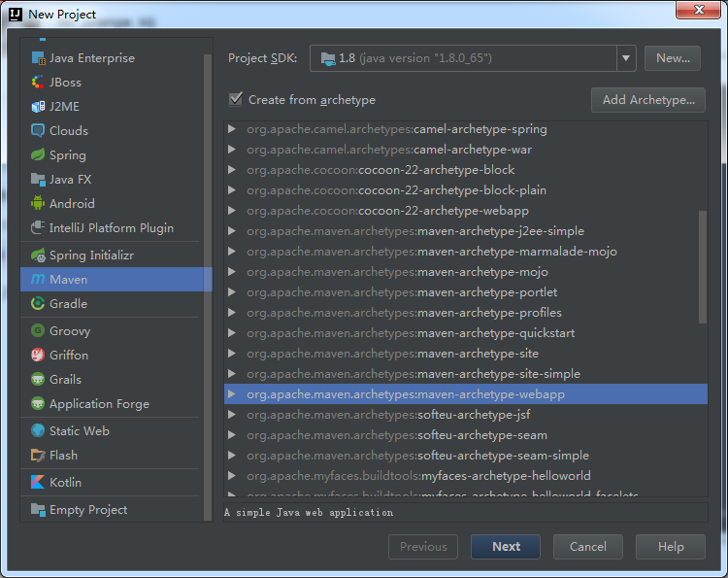Click the Java FX folder icon

38,179
